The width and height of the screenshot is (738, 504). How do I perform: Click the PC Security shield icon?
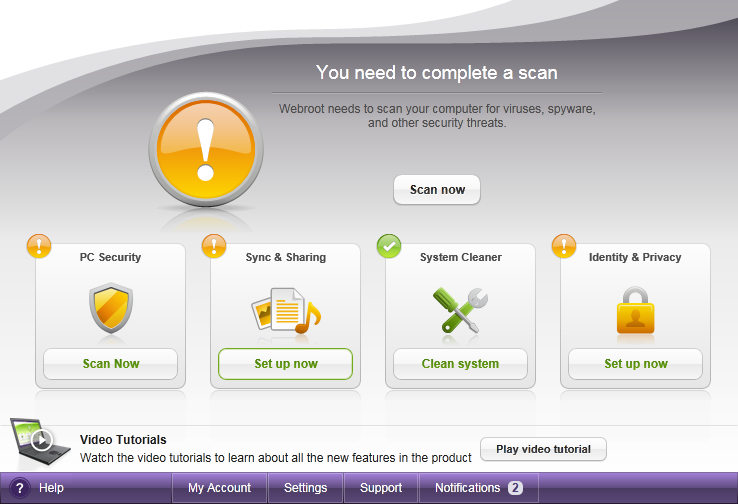coord(110,308)
